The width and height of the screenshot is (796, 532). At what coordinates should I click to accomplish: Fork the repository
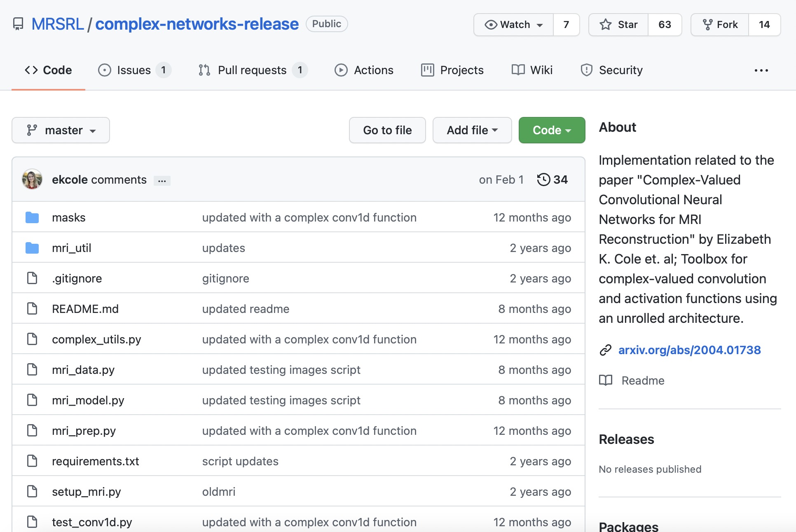pos(720,25)
